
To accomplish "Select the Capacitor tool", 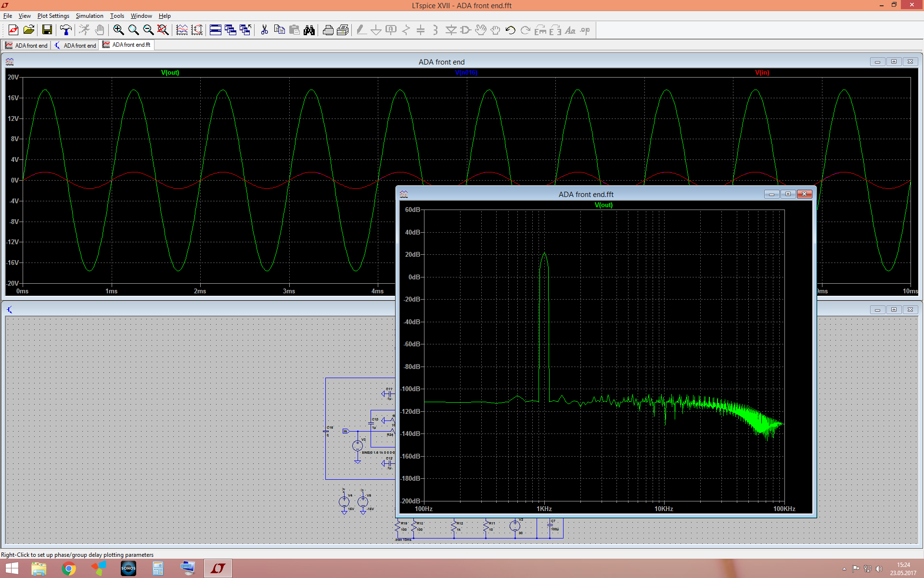I will point(421,30).
